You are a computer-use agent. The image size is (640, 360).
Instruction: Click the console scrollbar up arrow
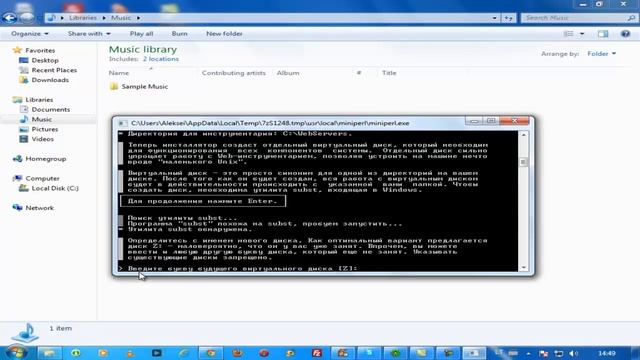tap(523, 135)
